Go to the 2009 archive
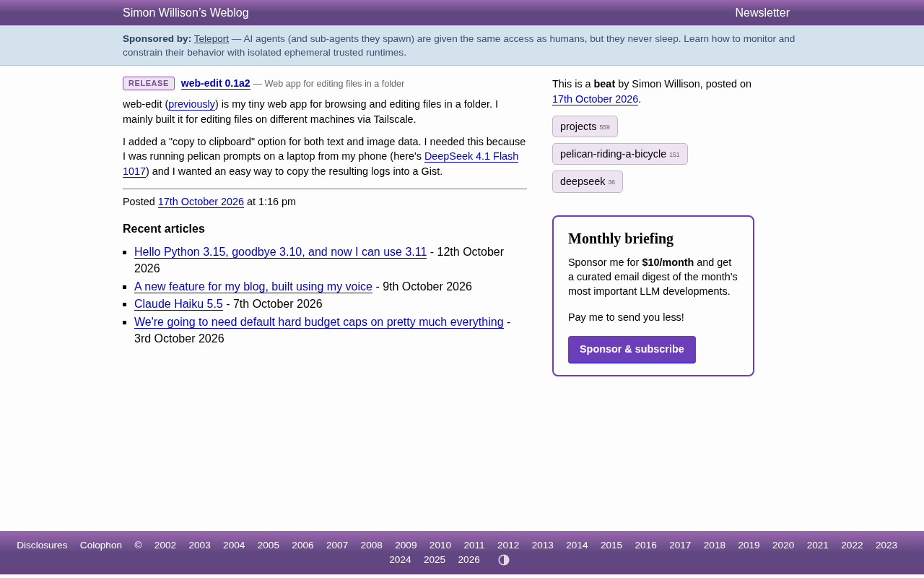924x578 pixels. click(406, 545)
